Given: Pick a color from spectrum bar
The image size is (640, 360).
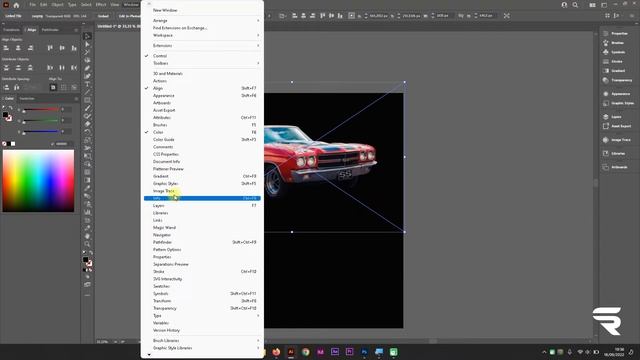Looking at the screenshot, I should [38, 180].
